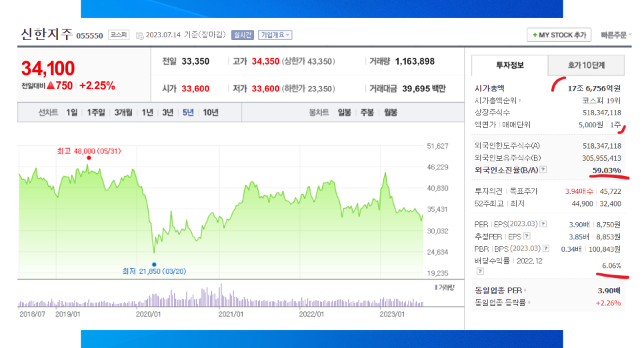Select the 1년 line chart period
Screen dimensions: 644x348
[x=147, y=112]
